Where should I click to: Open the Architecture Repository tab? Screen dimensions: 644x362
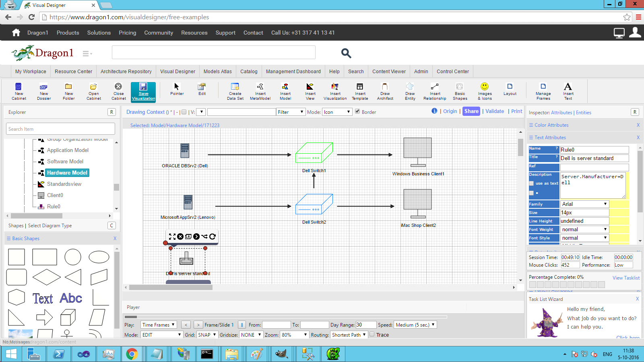pos(126,71)
